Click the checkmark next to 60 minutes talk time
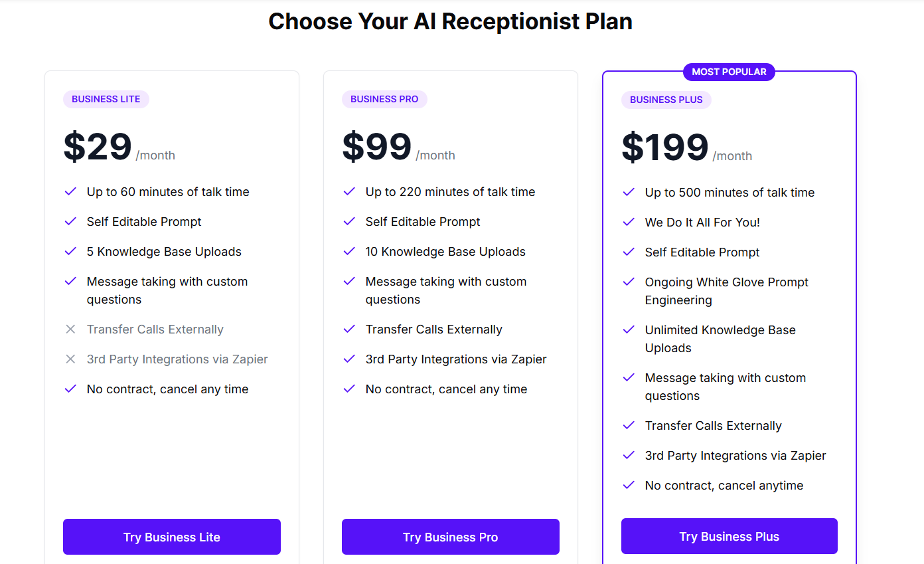Viewport: 924px width, 564px height. pos(70,191)
